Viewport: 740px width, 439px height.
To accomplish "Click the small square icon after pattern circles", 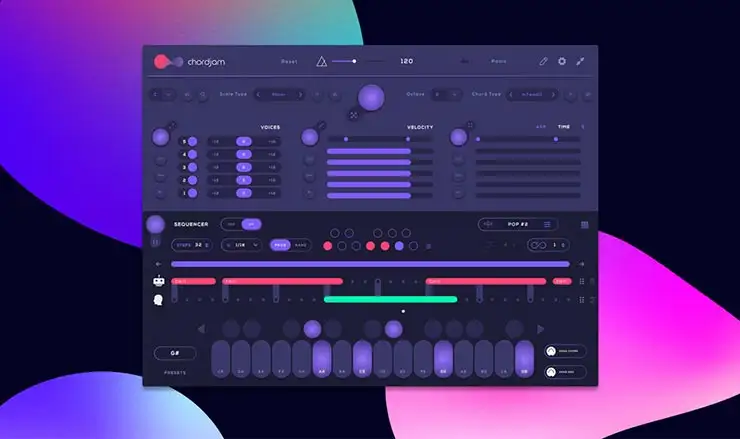I will pos(428,246).
